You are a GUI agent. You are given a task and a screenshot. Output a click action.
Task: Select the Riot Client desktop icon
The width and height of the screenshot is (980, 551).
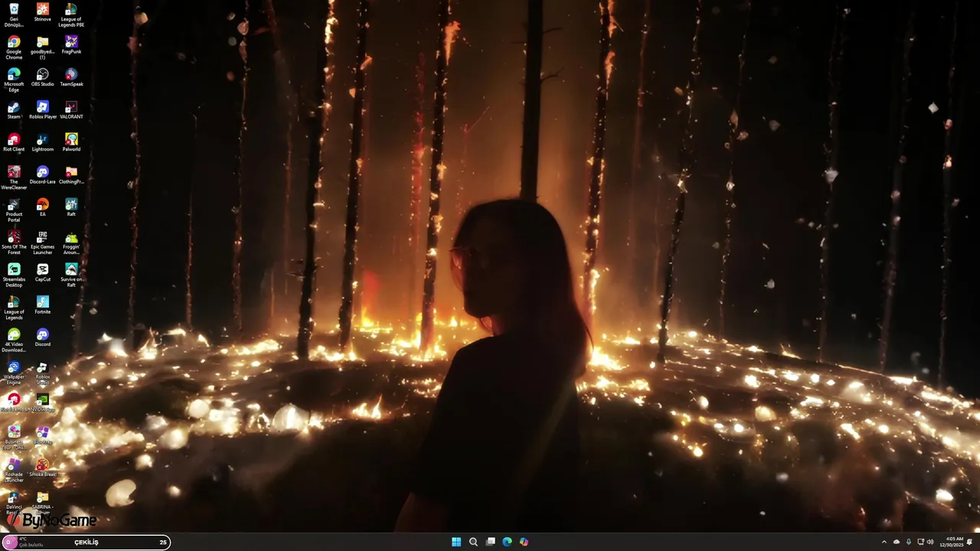14,142
